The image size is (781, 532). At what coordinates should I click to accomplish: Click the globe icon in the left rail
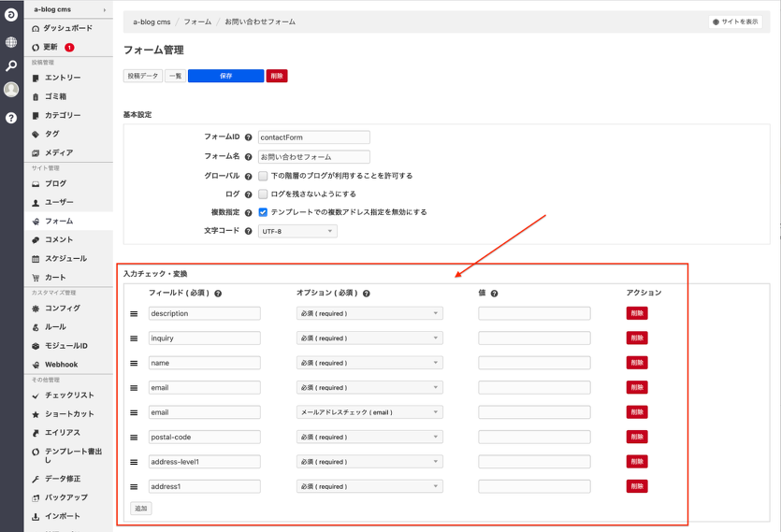11,42
